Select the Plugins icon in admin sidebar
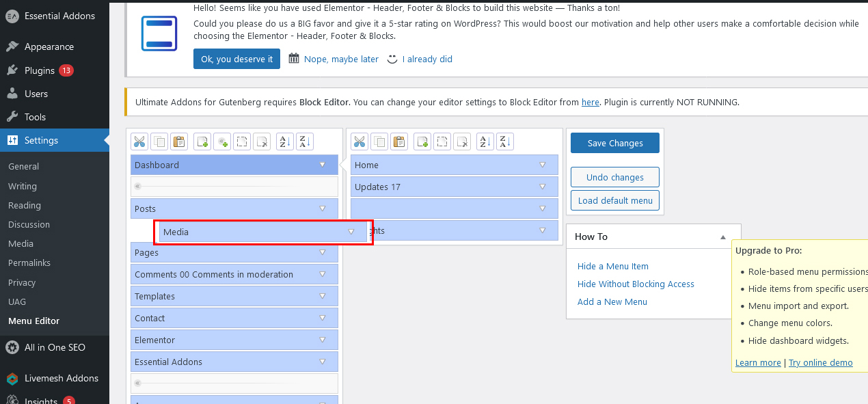Screen dimensions: 868x404 [x=14, y=70]
